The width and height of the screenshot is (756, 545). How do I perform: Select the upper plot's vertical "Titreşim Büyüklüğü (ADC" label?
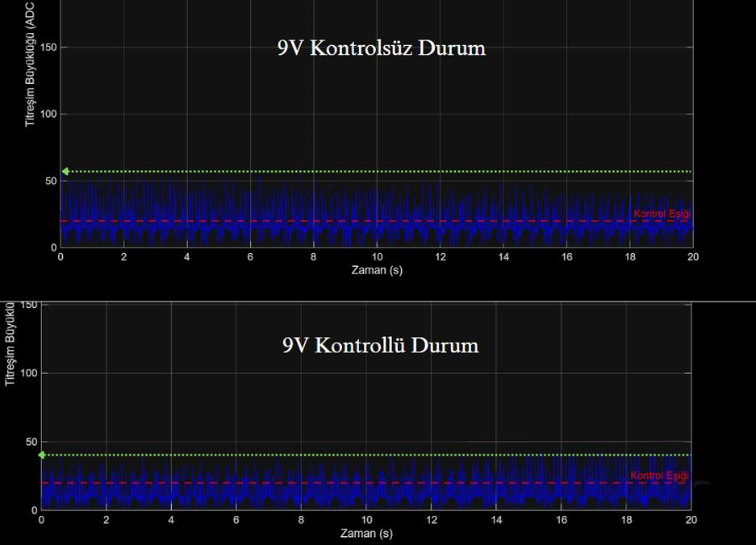[31, 64]
